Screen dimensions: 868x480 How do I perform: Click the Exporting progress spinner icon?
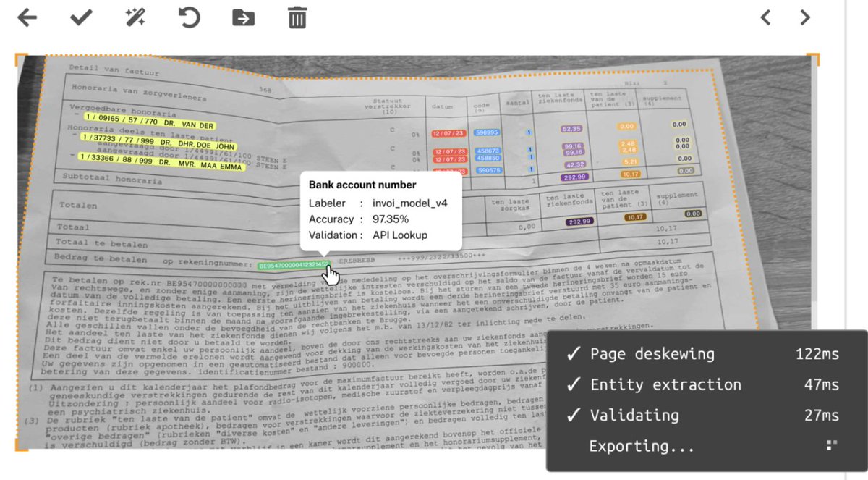(x=832, y=445)
